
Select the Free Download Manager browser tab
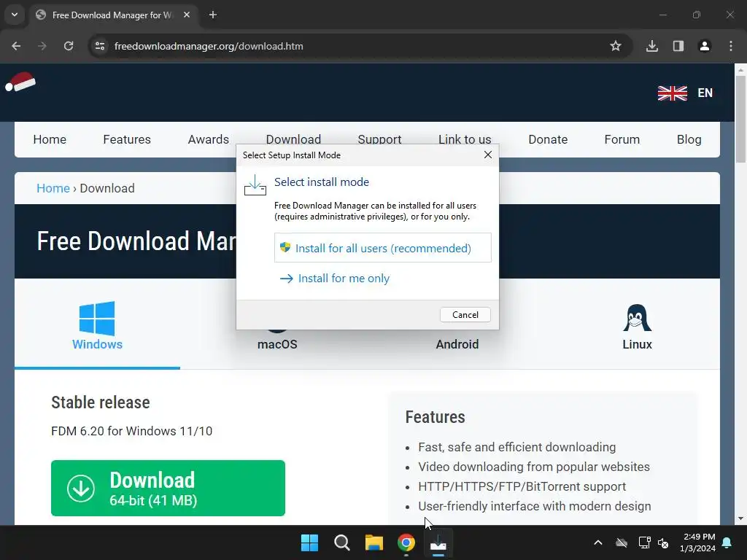[113, 15]
